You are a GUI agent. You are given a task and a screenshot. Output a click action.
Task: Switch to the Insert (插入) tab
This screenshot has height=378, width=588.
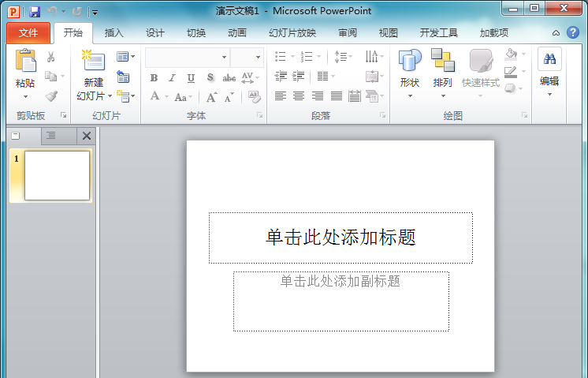coord(114,33)
